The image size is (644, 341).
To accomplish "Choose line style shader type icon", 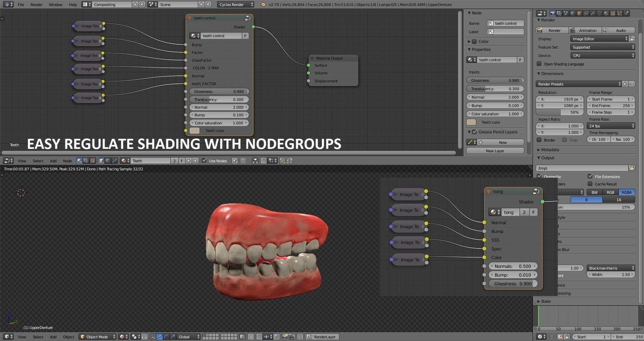I will pos(114,161).
